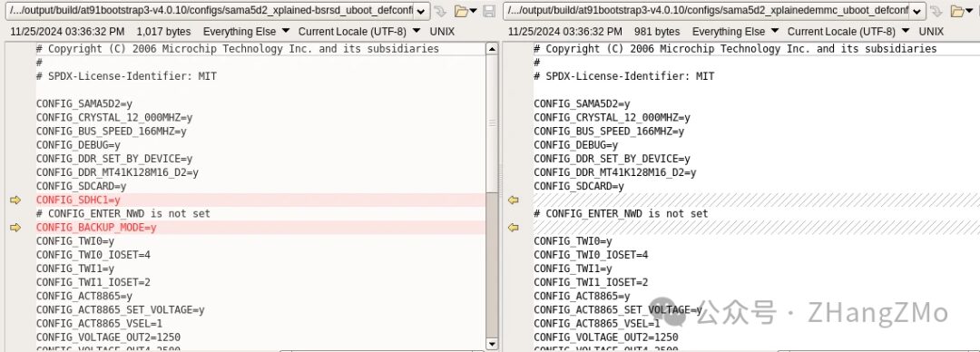Click left pane CONFIG_ACT8865_SET_VOLTAGE=y line
The height and width of the screenshot is (352, 980).
(120, 310)
